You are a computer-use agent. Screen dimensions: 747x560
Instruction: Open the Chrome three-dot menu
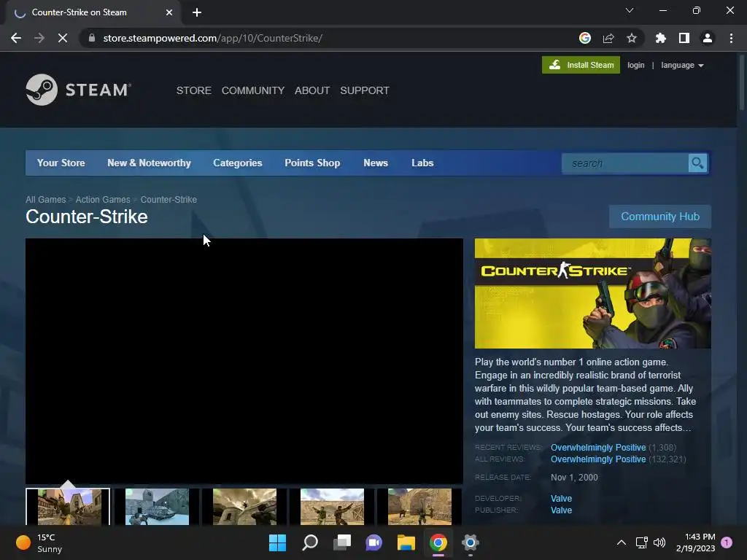pos(731,38)
